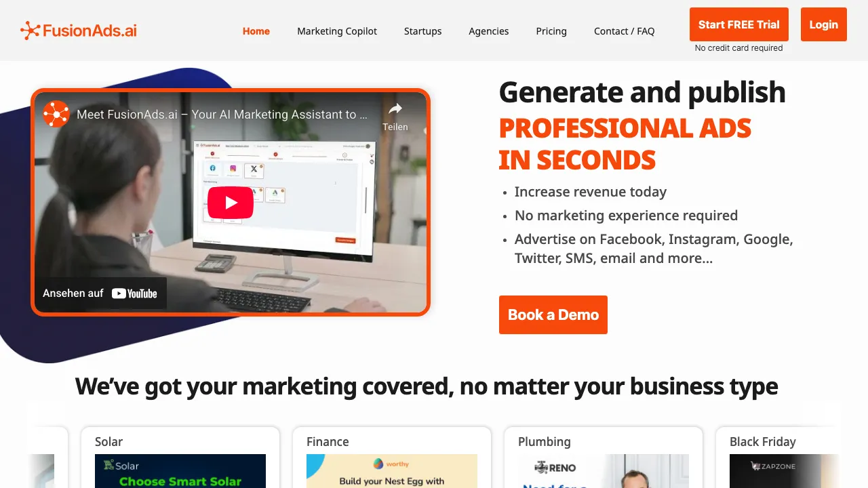Click the YouTube logo in Ansehen auf bar

134,293
